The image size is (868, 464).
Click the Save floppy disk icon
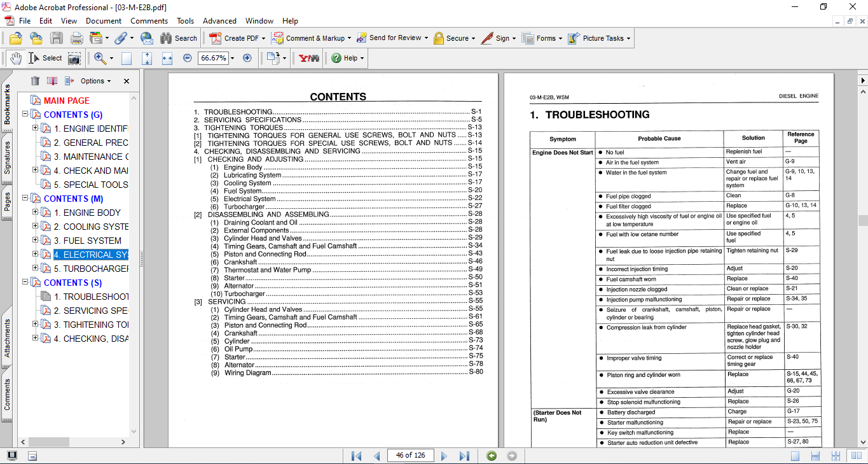click(x=57, y=38)
